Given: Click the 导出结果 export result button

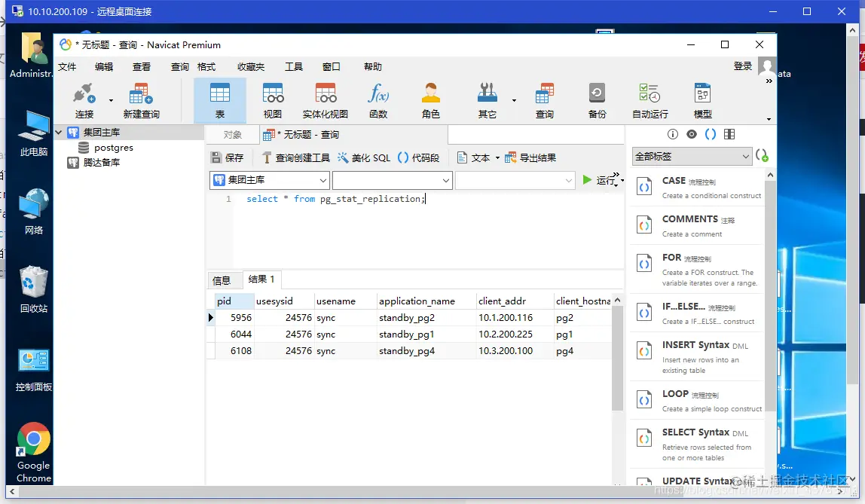Looking at the screenshot, I should tap(530, 157).
